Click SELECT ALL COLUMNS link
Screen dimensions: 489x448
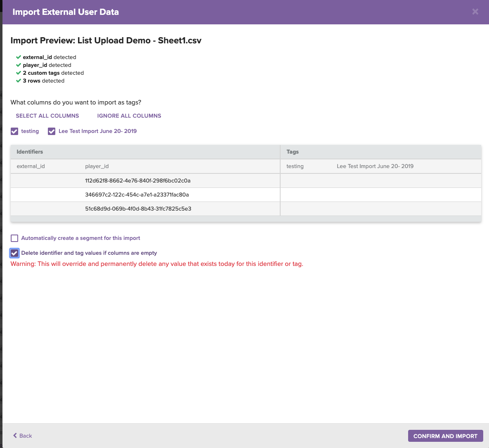click(47, 116)
